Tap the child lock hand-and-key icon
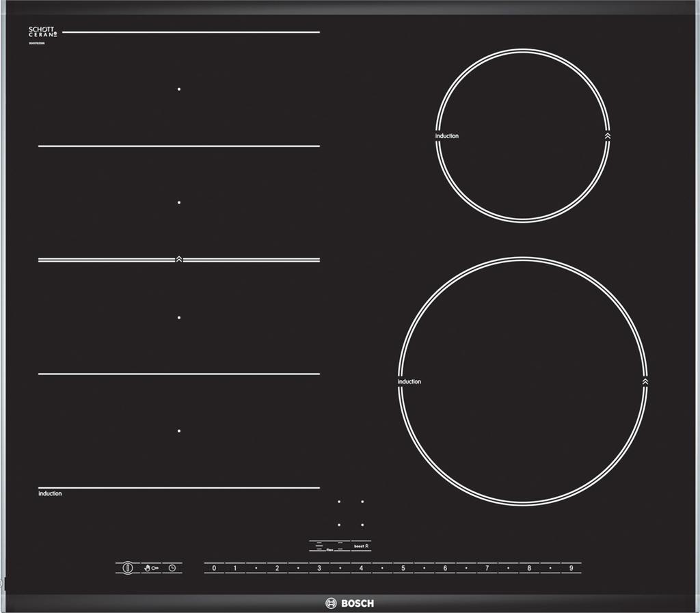Image resolution: width=700 pixels, height=613 pixels. (150, 568)
